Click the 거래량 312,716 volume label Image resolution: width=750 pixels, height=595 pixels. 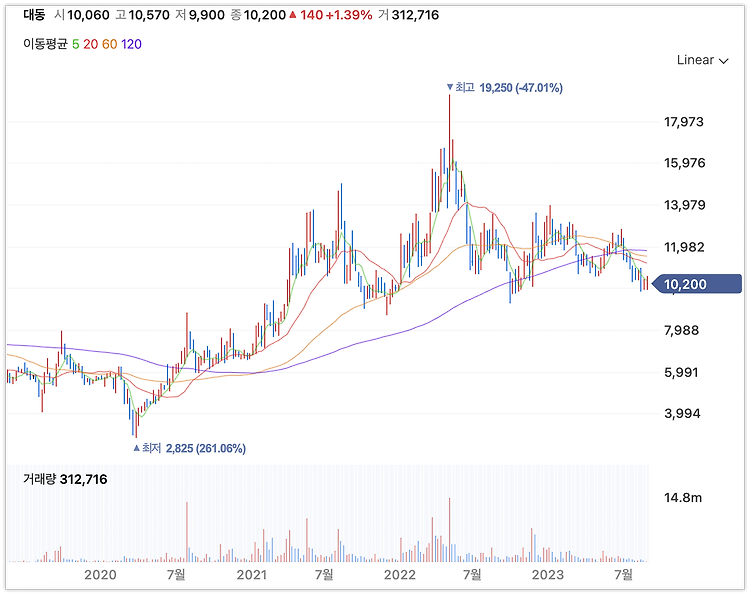pos(65,479)
